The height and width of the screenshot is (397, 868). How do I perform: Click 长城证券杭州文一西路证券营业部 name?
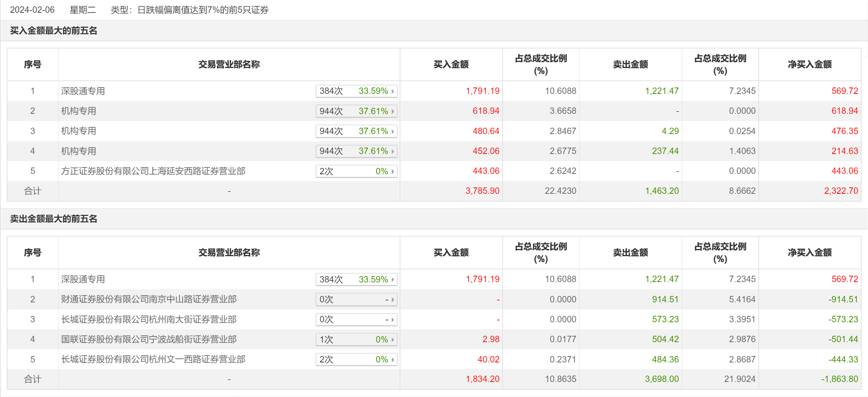(x=153, y=359)
